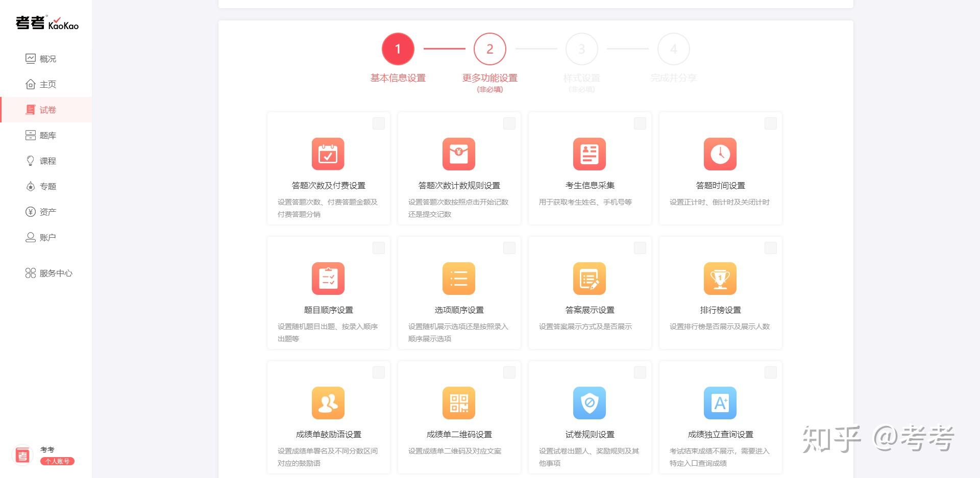Image resolution: width=980 pixels, height=478 pixels.
Task: Click text 用于获取考生姓名、手机号等
Action: pyautogui.click(x=585, y=202)
